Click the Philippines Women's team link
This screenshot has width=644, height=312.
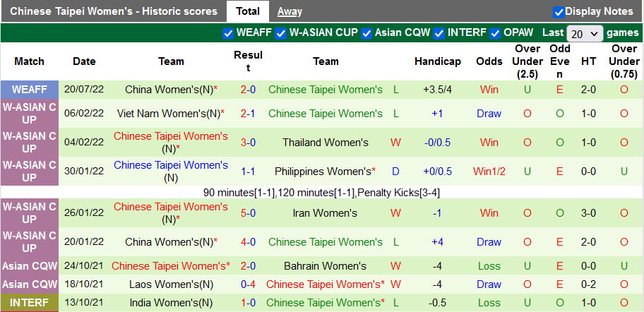322,172
